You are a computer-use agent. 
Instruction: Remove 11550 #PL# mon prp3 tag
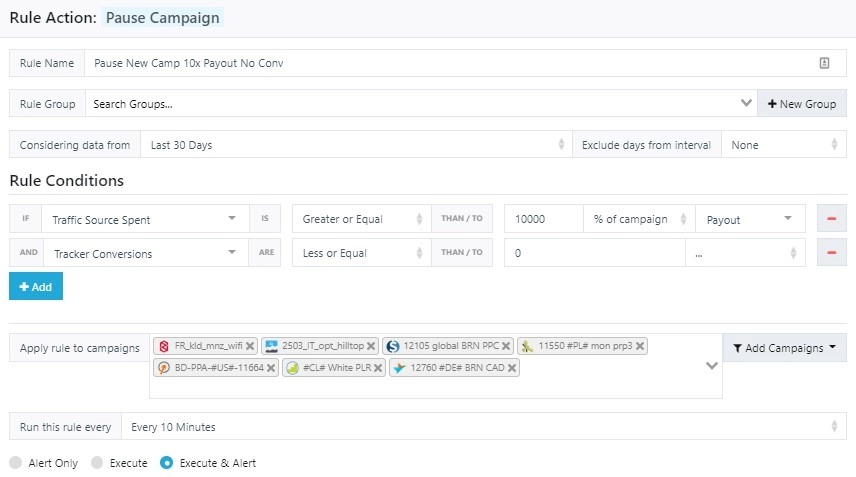point(640,346)
